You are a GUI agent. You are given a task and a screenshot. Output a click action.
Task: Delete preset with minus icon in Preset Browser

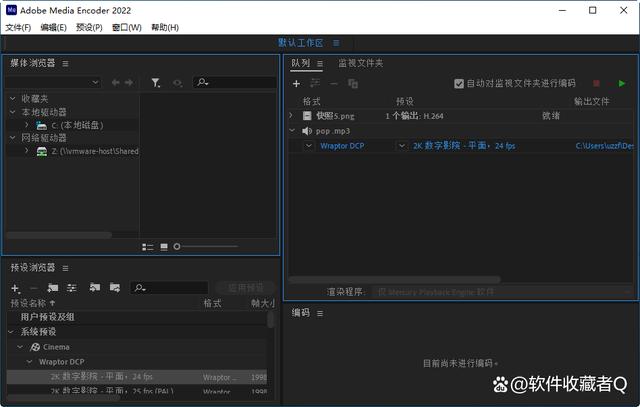coord(34,289)
